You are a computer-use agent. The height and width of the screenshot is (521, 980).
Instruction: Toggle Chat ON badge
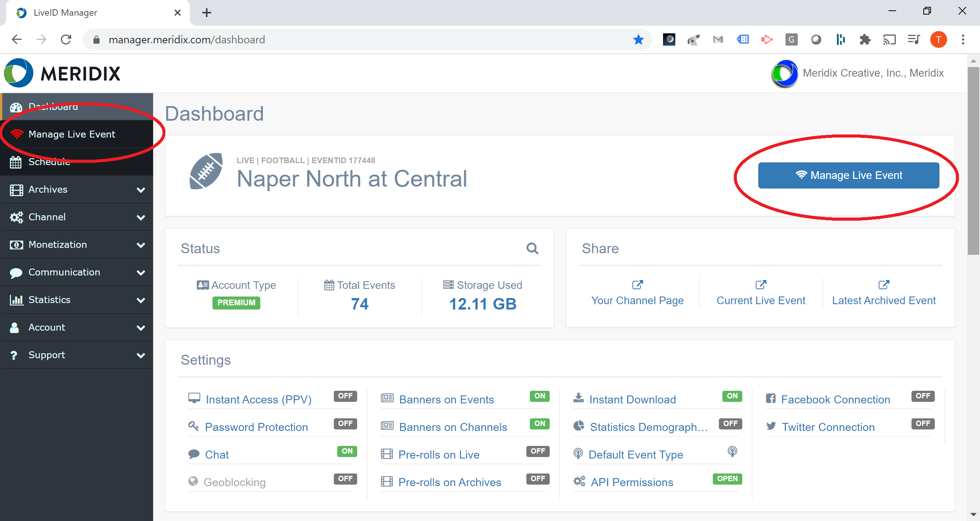[347, 451]
